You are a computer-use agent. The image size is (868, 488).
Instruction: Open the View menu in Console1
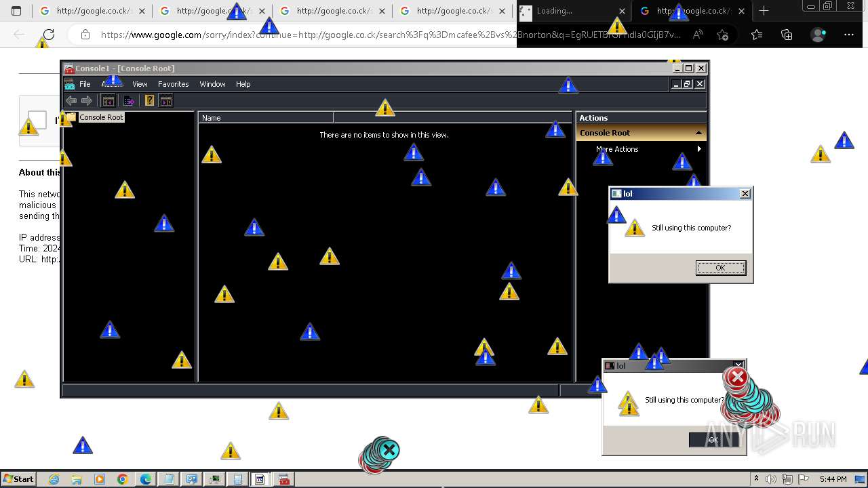[140, 84]
